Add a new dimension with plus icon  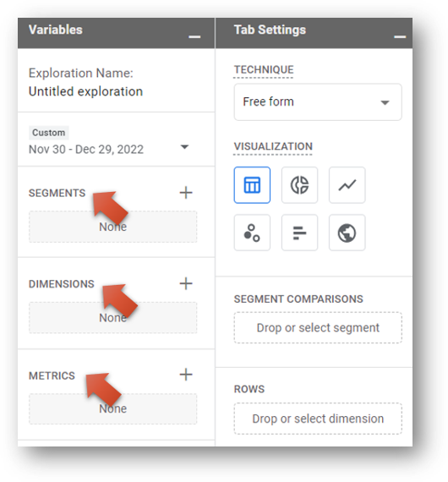186,283
